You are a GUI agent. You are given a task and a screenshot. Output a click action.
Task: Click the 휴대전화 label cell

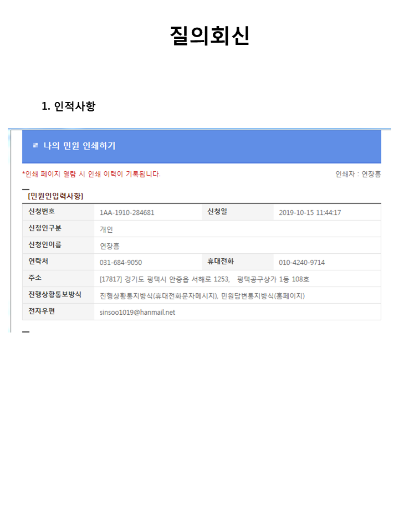pos(221,262)
